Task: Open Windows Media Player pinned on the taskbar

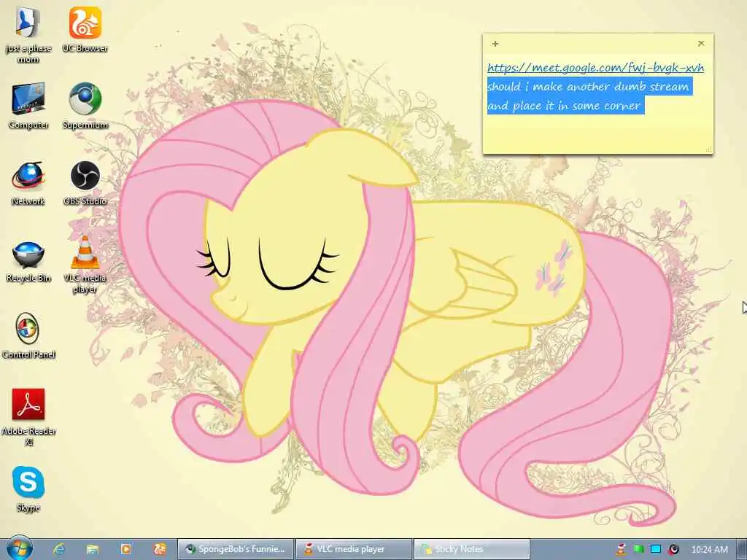Action: tap(126, 549)
